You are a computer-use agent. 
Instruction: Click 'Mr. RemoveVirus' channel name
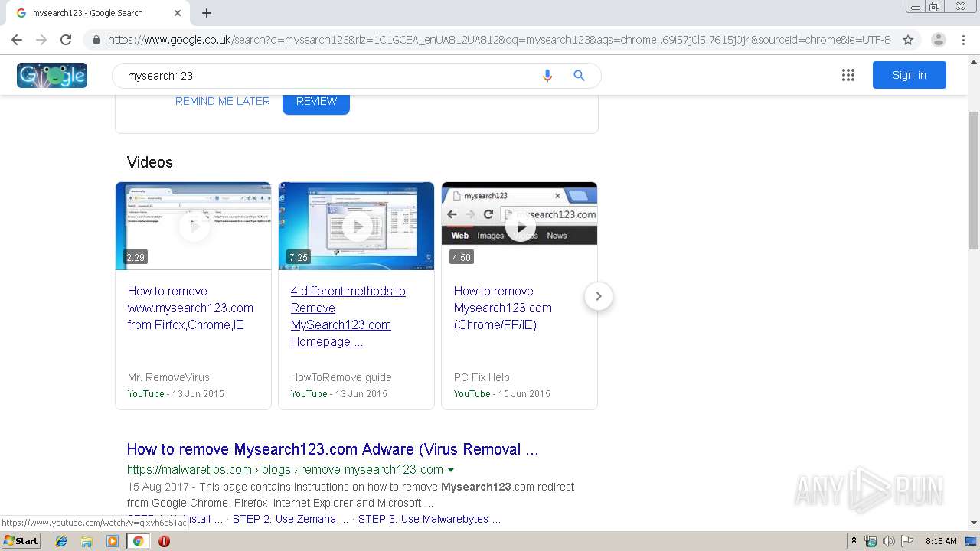[x=168, y=377]
